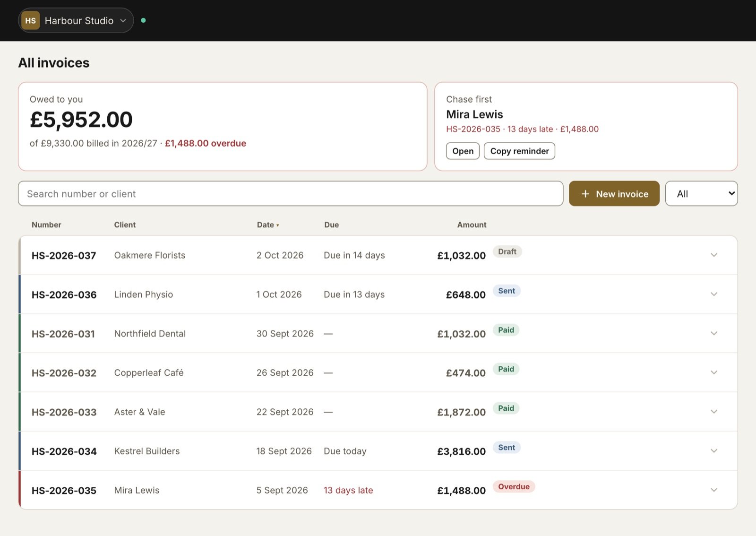Sort by the Due column header

click(331, 225)
